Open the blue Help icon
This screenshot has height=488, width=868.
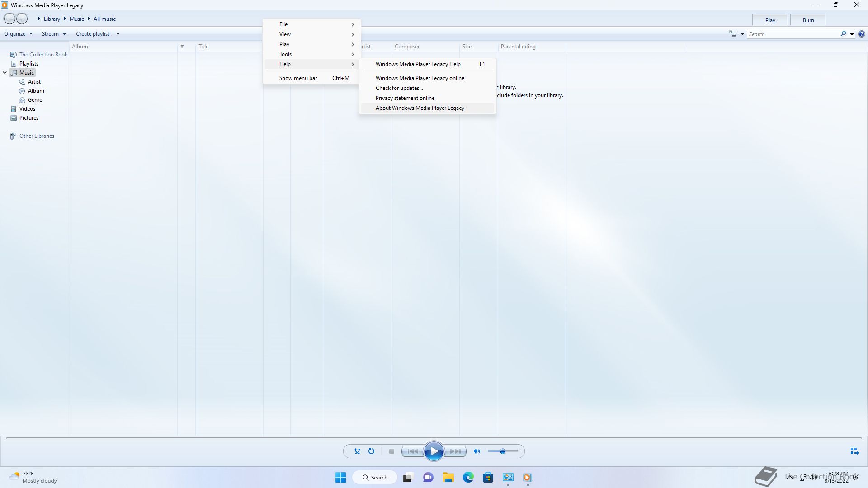pos(862,34)
